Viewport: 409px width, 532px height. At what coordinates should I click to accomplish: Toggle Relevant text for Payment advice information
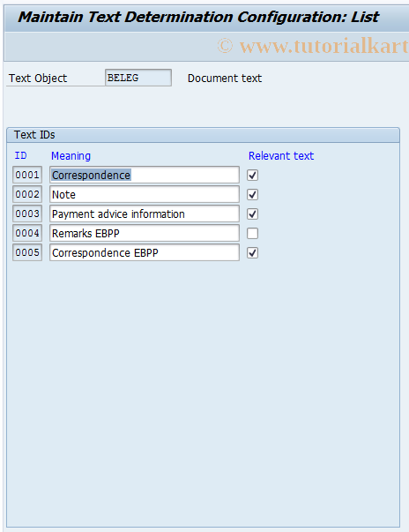pos(252,214)
